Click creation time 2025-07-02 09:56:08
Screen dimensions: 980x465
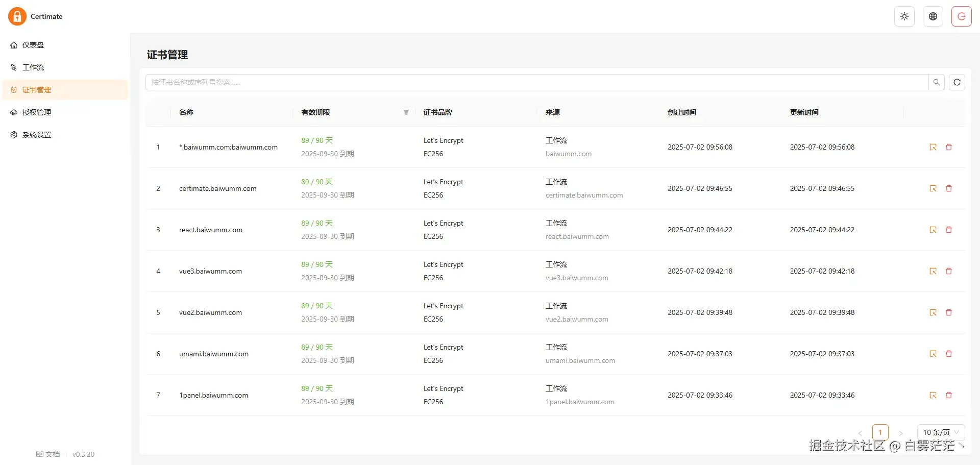click(x=700, y=147)
